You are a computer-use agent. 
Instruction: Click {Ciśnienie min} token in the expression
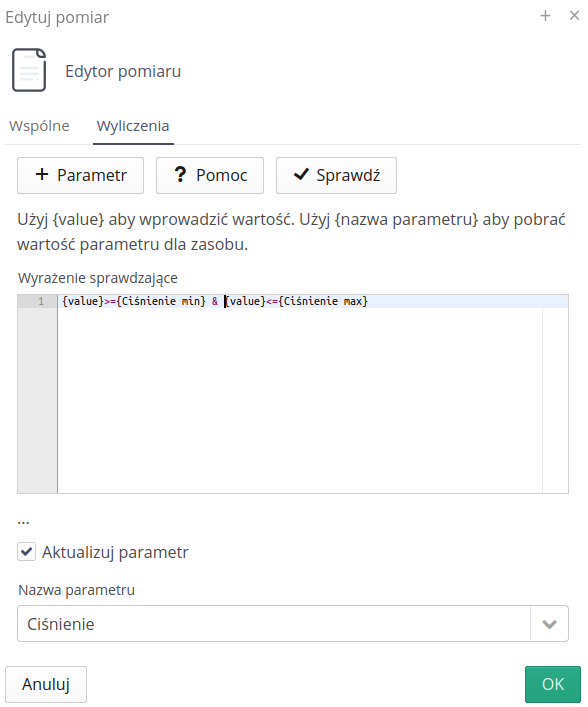coord(161,301)
